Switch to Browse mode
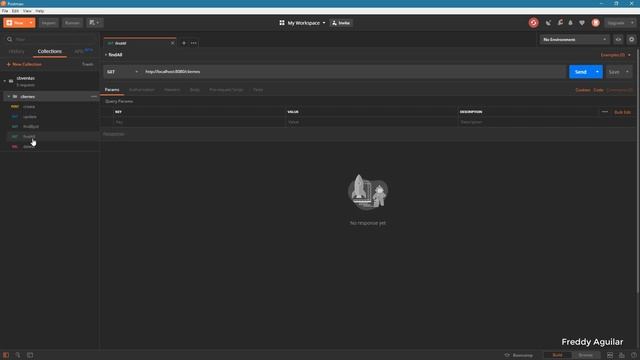Viewport: 640px width, 360px height. coord(585,355)
